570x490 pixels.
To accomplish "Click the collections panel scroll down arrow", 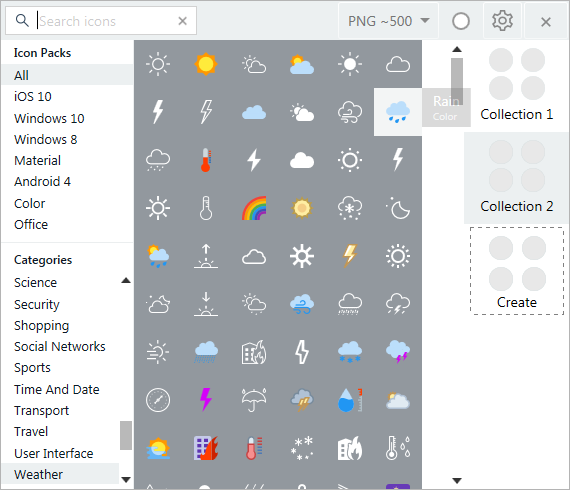I will pyautogui.click(x=457, y=481).
